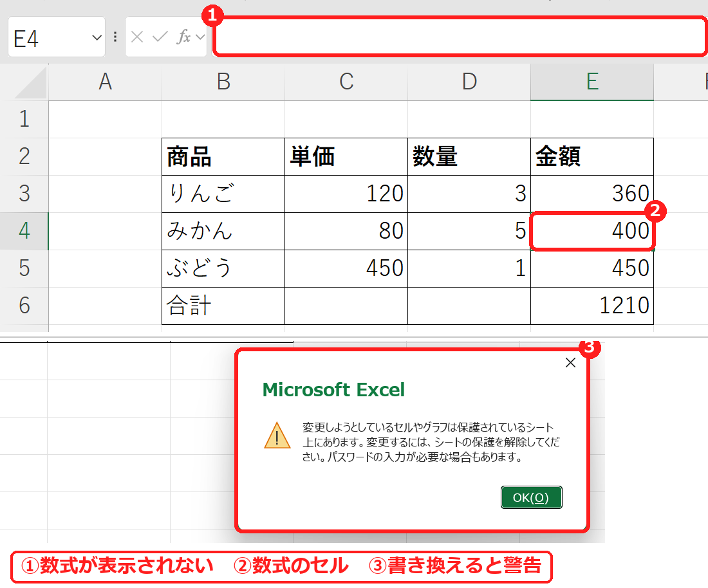Select the りんご cell

(x=223, y=194)
